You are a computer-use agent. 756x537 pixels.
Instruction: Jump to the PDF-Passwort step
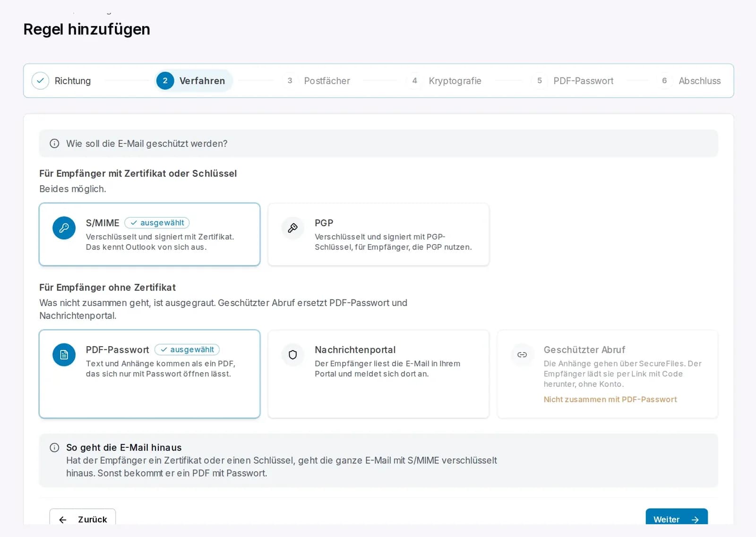pyautogui.click(x=573, y=81)
